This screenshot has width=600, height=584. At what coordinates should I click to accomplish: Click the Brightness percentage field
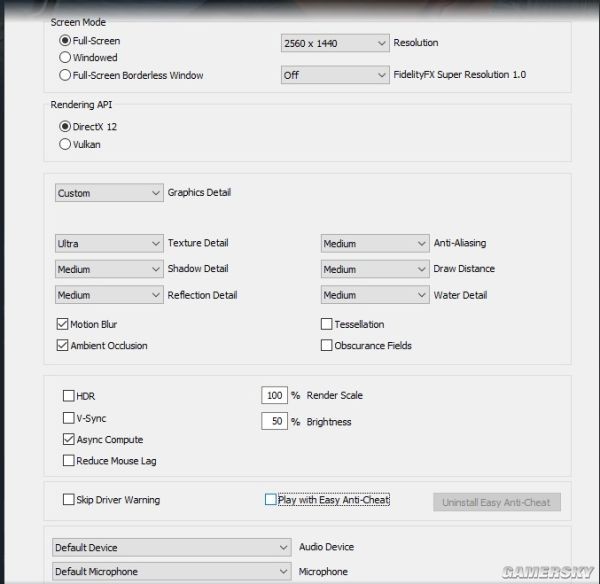tap(274, 421)
